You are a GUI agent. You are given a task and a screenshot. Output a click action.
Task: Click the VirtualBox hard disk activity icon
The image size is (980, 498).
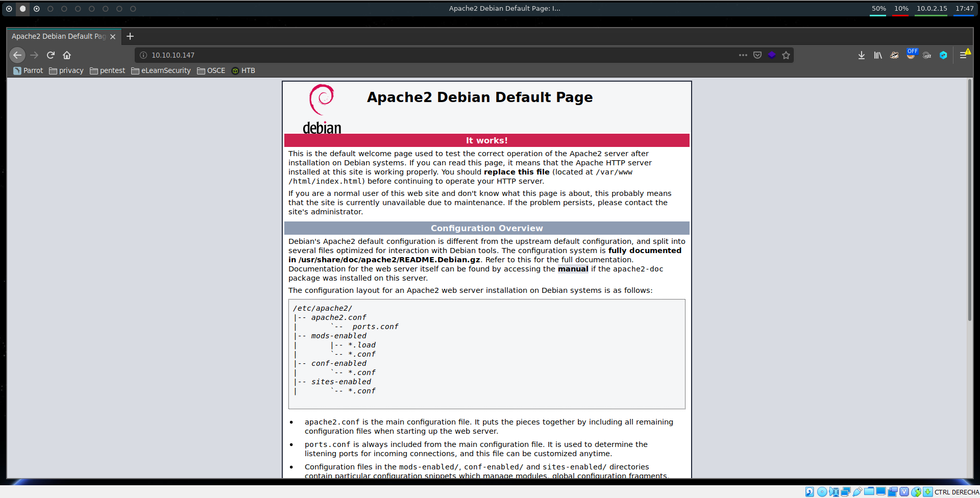coord(810,492)
